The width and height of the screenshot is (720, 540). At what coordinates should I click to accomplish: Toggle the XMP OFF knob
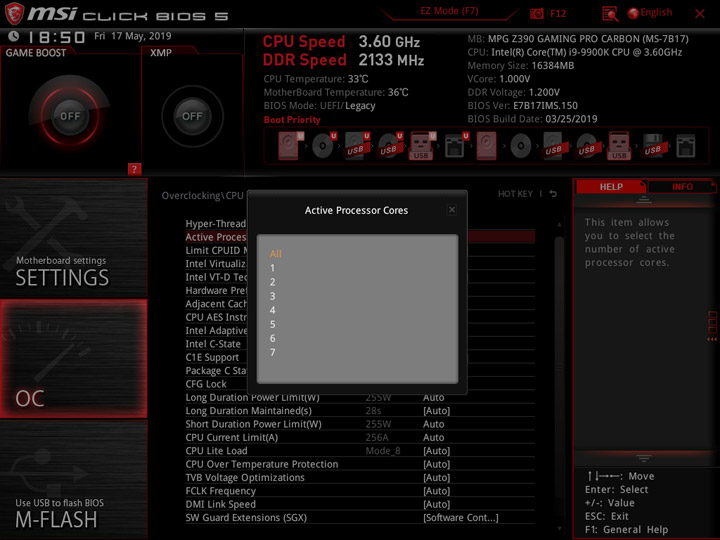coord(192,116)
